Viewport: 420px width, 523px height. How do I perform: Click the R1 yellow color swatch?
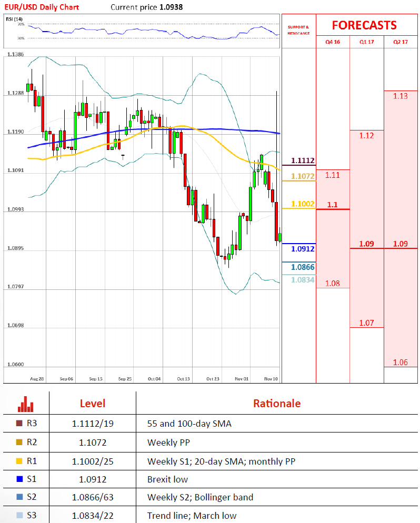19,461
